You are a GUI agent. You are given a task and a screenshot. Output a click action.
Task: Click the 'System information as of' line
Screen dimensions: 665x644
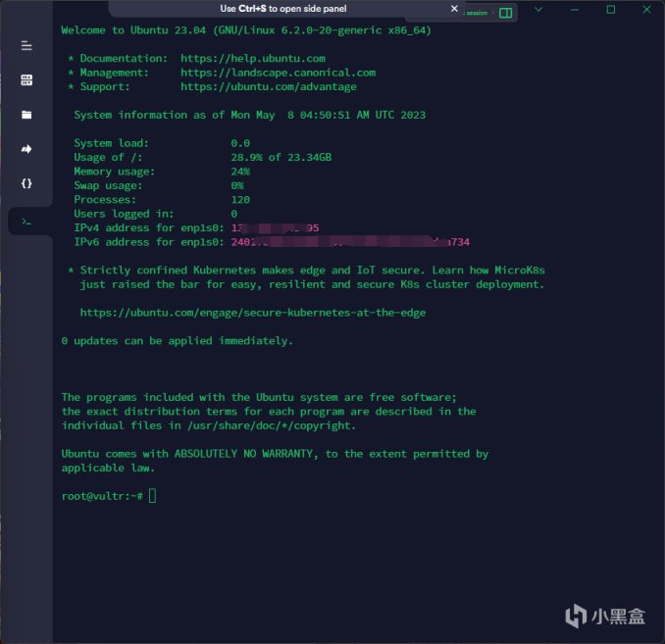(x=249, y=116)
